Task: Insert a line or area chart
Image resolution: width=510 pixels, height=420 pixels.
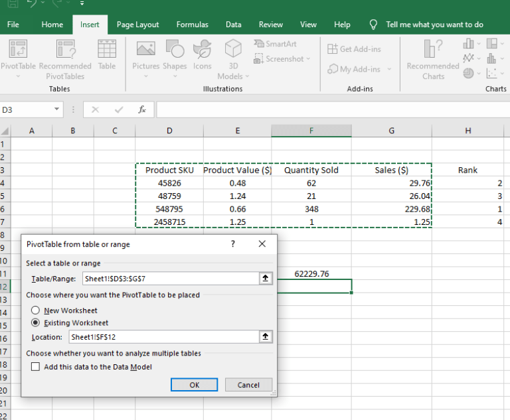Action: (x=468, y=58)
